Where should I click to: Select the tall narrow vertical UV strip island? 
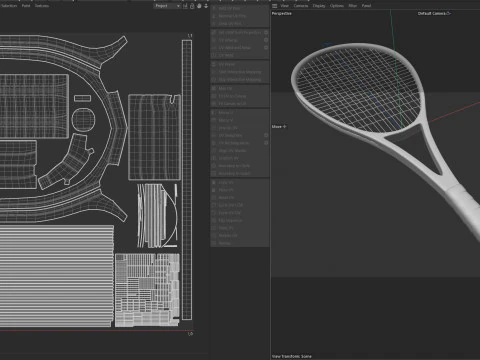coord(187,180)
